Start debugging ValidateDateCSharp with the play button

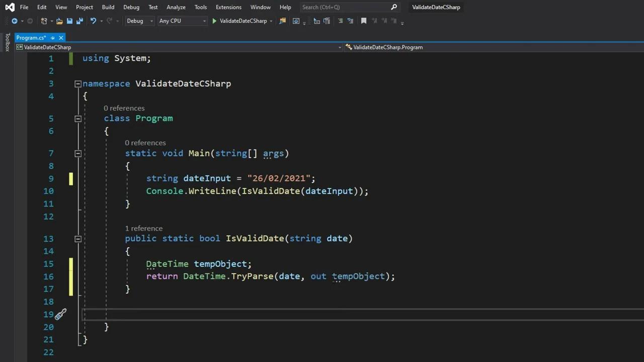(214, 21)
